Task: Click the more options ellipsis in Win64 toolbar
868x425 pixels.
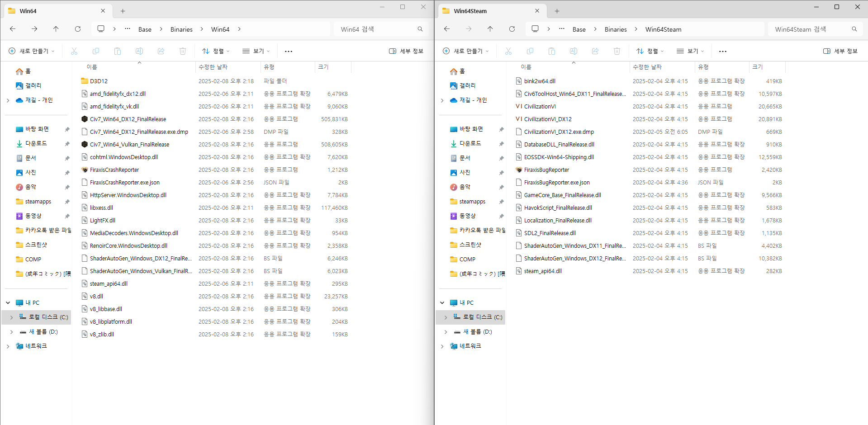Action: pyautogui.click(x=288, y=51)
